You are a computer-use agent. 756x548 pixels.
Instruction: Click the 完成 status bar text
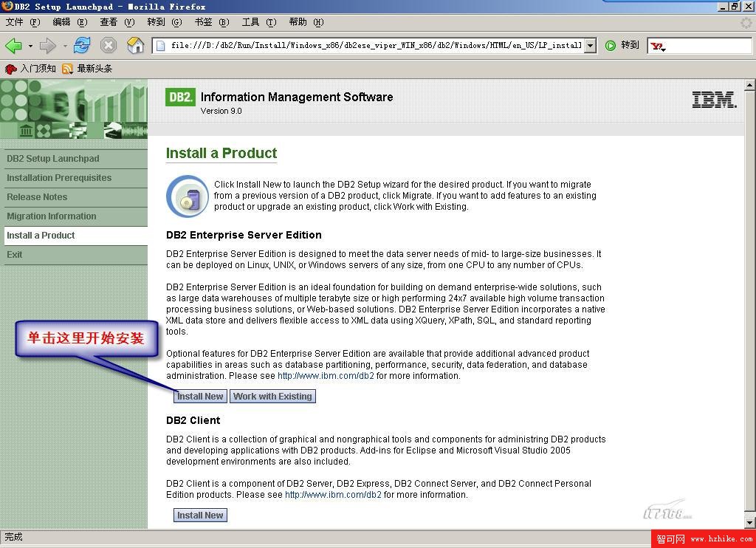click(13, 537)
